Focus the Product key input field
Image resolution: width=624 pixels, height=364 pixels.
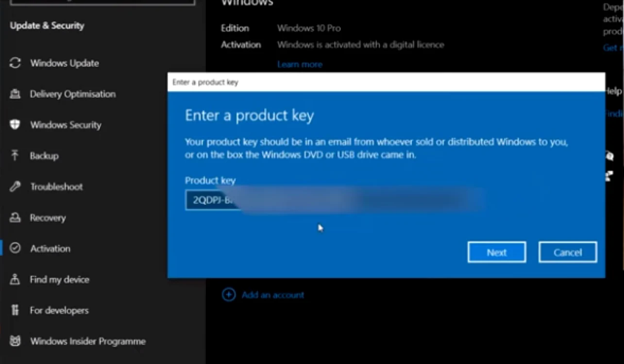[335, 200]
